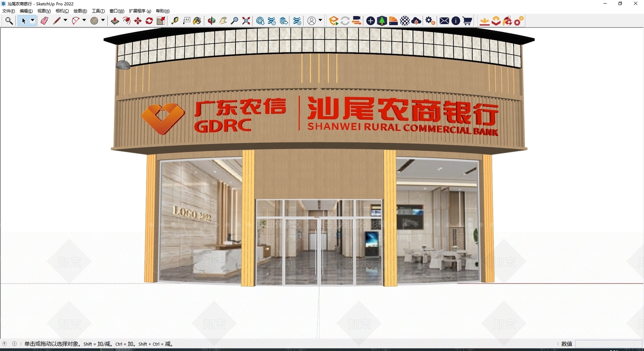Activate the Push/Pull tool

(115, 21)
